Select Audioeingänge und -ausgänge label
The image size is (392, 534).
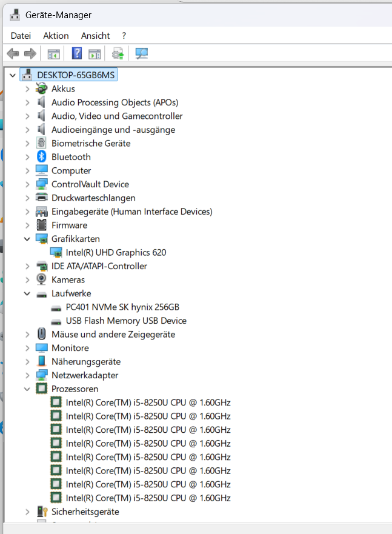(113, 130)
